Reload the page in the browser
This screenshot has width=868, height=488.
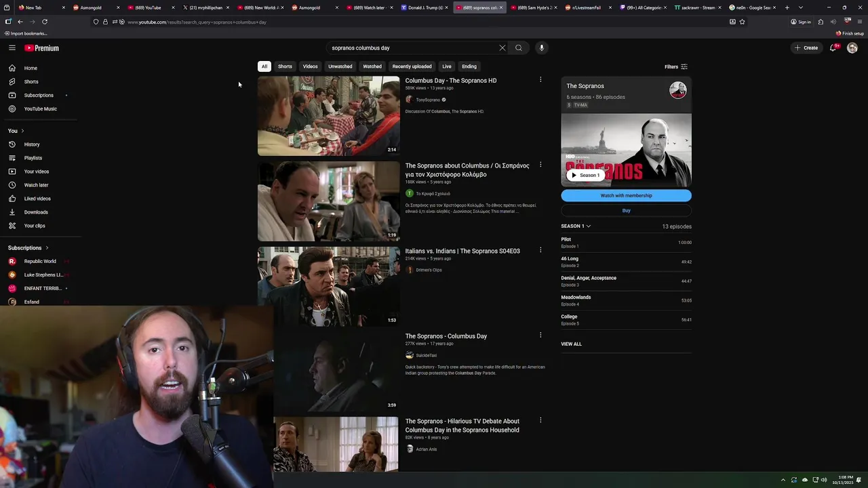[x=45, y=22]
